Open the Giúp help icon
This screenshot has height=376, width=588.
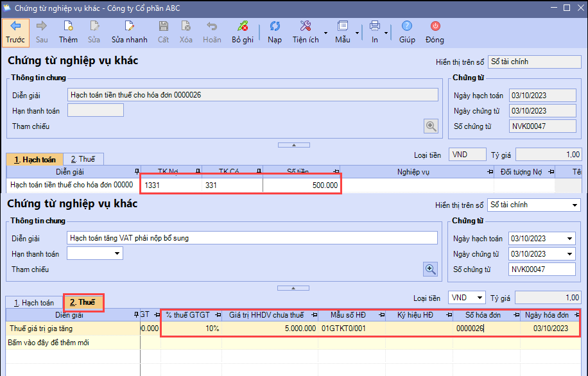pos(407,26)
